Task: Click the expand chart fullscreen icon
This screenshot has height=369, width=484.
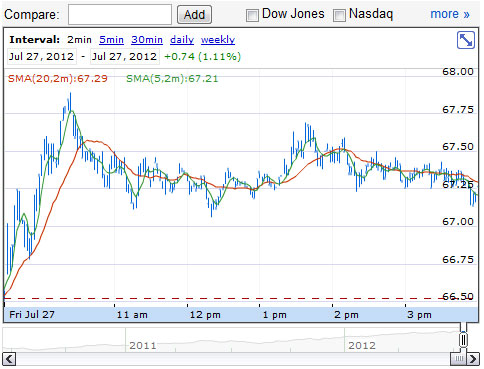Action: click(x=466, y=40)
